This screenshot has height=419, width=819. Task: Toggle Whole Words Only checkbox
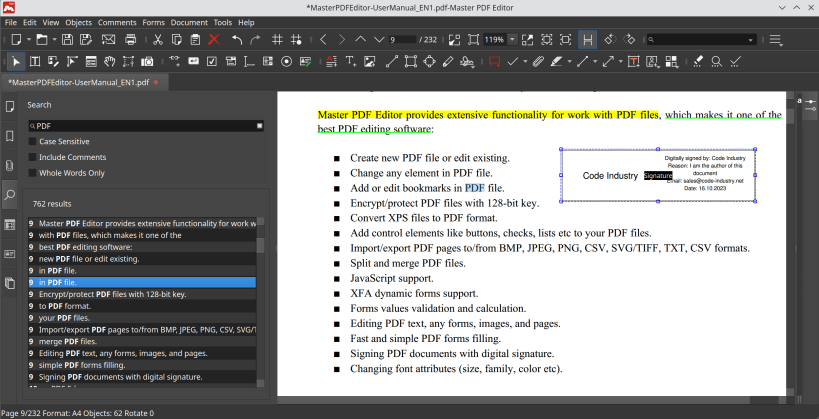[x=32, y=172]
